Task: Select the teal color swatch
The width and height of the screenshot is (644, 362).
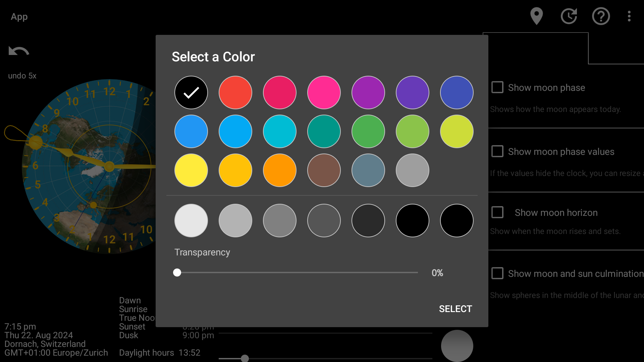Action: 324,131
